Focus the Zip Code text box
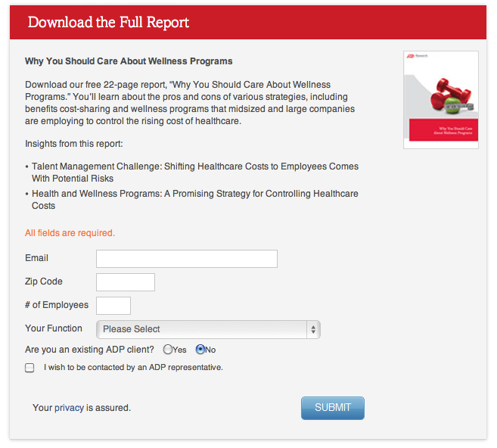497x448 pixels. tap(125, 282)
